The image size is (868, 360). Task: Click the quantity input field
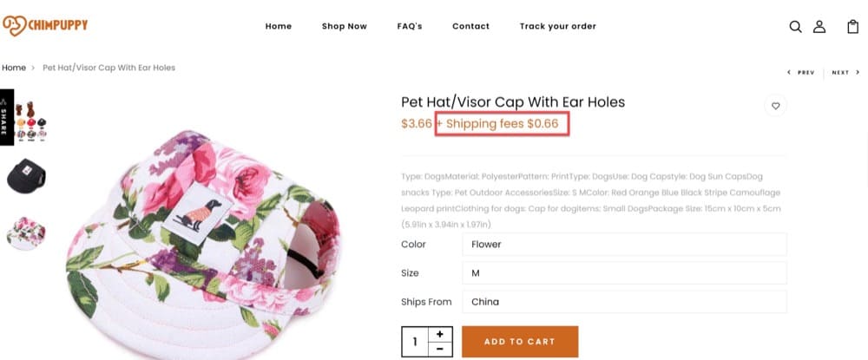(415, 342)
